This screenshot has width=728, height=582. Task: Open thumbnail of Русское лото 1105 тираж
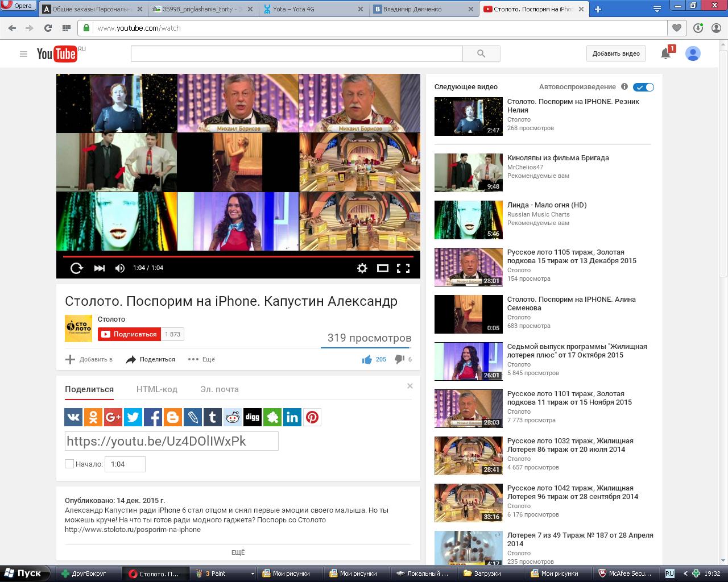[x=469, y=267]
